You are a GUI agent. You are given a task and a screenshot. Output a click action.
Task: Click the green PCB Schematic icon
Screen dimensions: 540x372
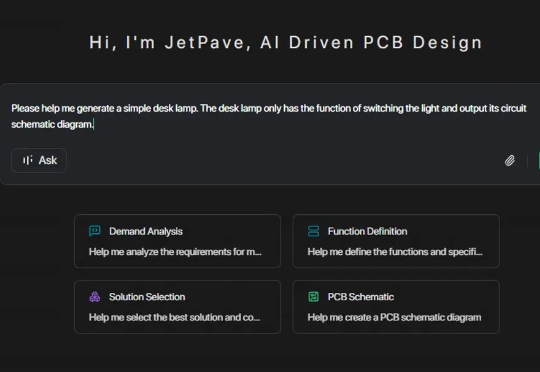click(x=313, y=297)
